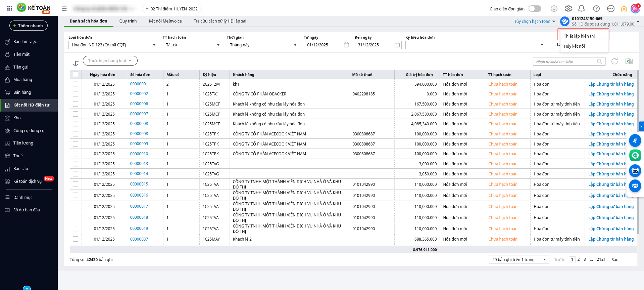The image size is (644, 290).
Task: Open invoice number 00000001 link
Action: pos(139,84)
